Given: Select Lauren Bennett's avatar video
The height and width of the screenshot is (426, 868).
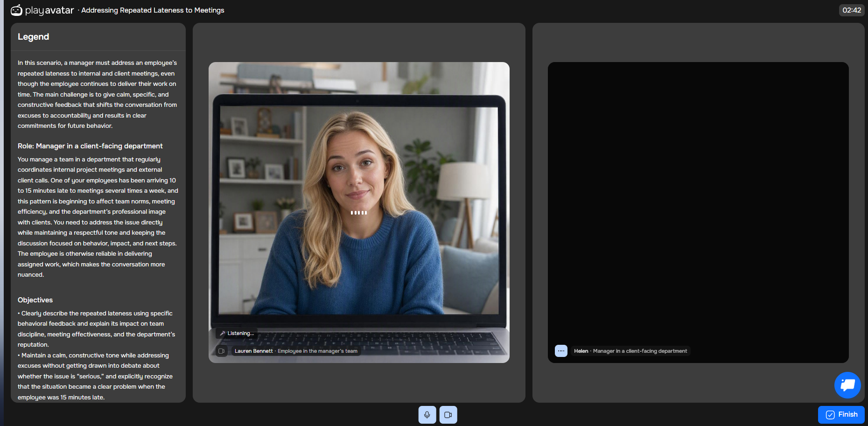Looking at the screenshot, I should (x=359, y=212).
